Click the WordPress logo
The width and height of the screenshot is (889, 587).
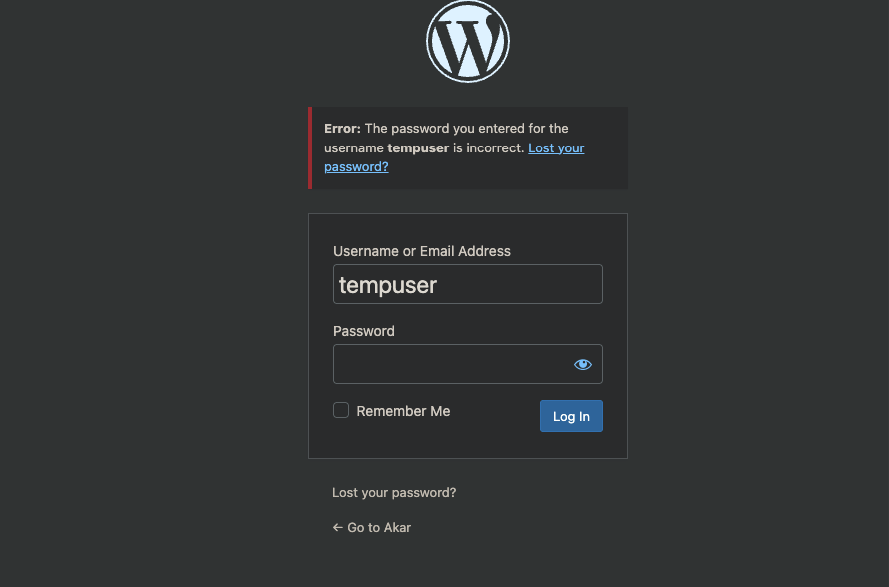468,41
